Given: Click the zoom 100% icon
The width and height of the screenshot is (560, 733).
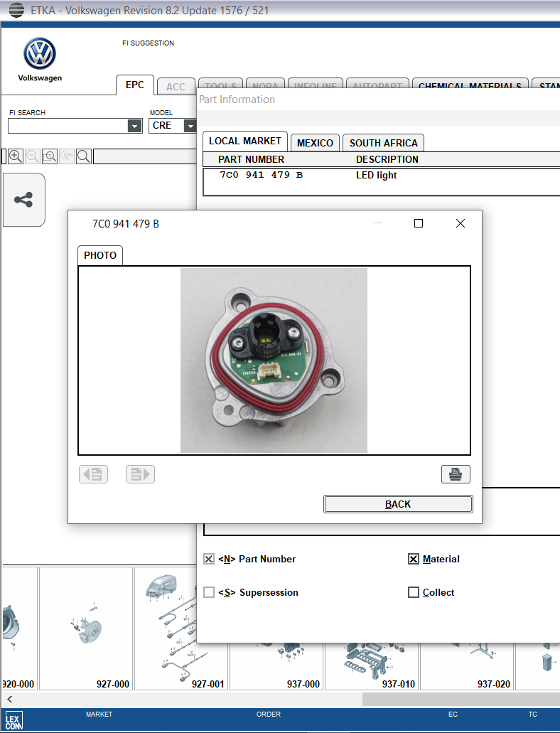Looking at the screenshot, I should [x=67, y=156].
